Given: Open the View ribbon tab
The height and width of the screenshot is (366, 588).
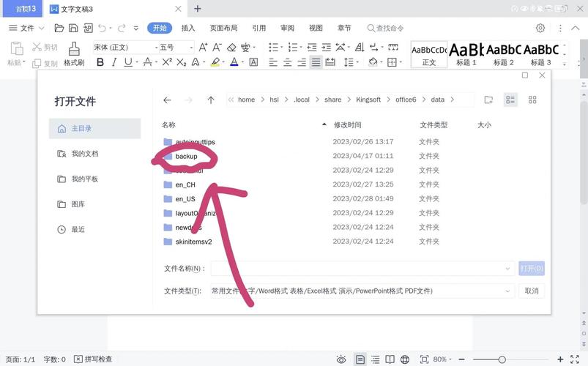Looking at the screenshot, I should click(x=316, y=28).
